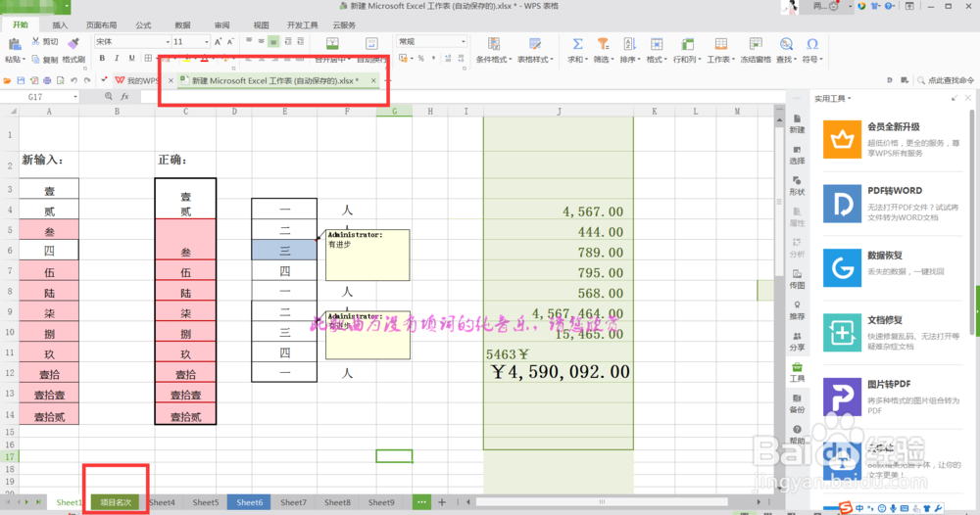Image resolution: width=980 pixels, height=515 pixels.
Task: Select the 项目名次 sheet tab
Action: (116, 502)
